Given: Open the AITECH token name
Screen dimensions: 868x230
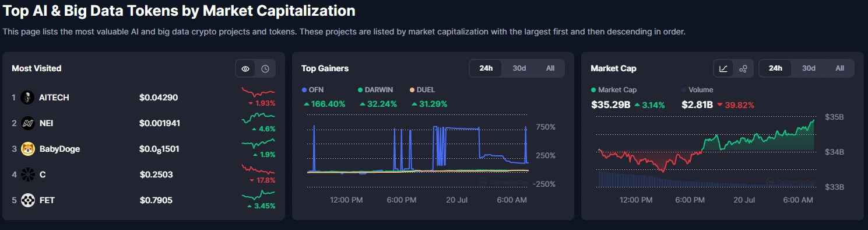Looking at the screenshot, I should [x=54, y=97].
